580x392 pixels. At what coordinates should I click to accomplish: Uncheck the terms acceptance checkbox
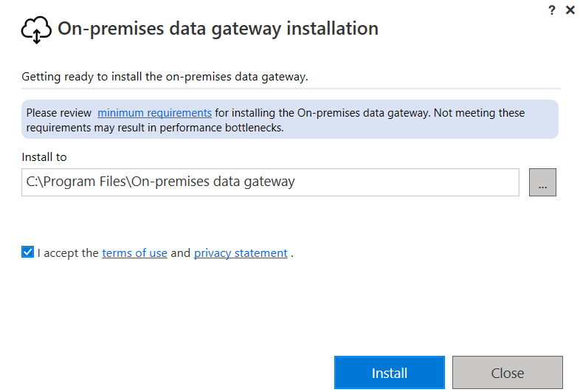coord(28,252)
